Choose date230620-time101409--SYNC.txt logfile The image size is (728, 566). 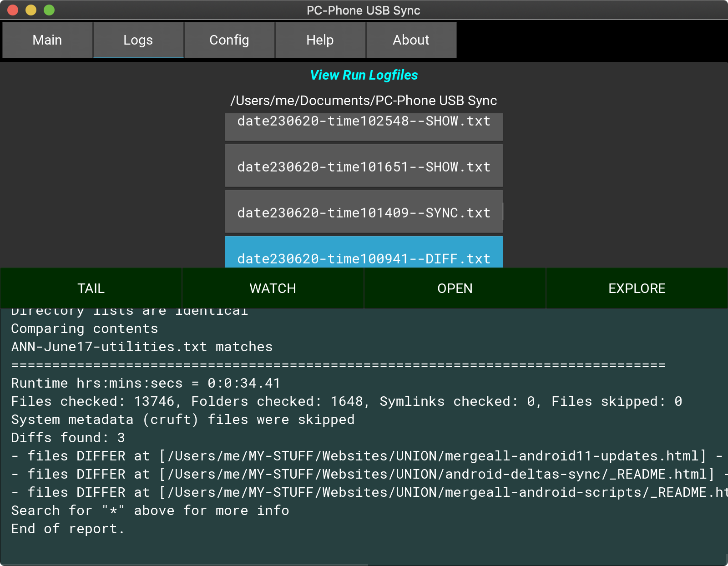(364, 212)
